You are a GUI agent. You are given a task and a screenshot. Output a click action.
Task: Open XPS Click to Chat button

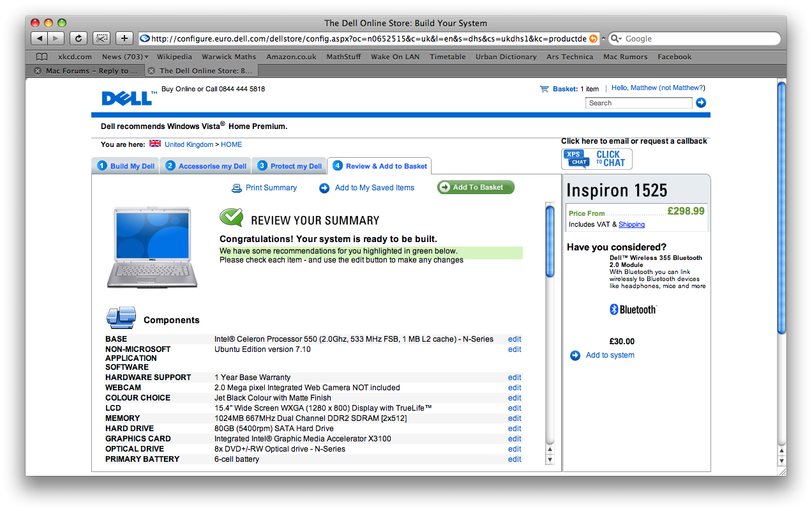pos(597,159)
